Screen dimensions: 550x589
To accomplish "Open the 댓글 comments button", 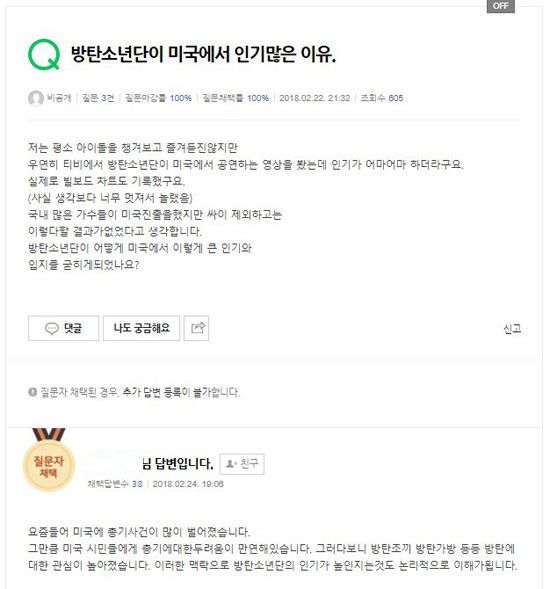I will 63,328.
